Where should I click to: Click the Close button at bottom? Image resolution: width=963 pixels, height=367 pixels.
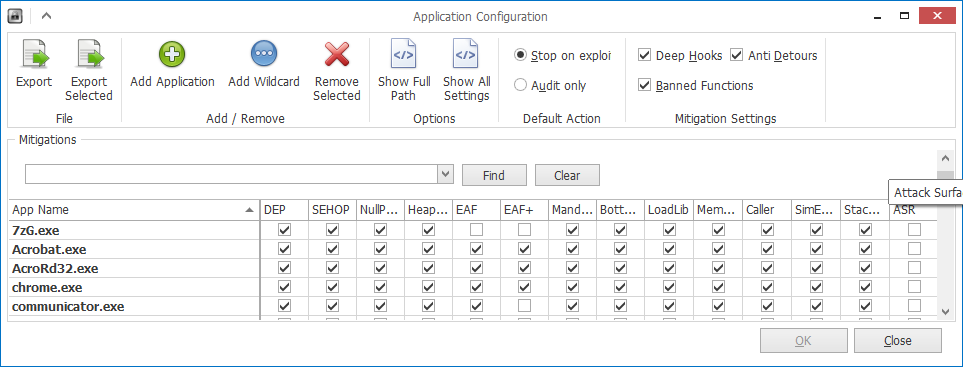click(x=897, y=341)
